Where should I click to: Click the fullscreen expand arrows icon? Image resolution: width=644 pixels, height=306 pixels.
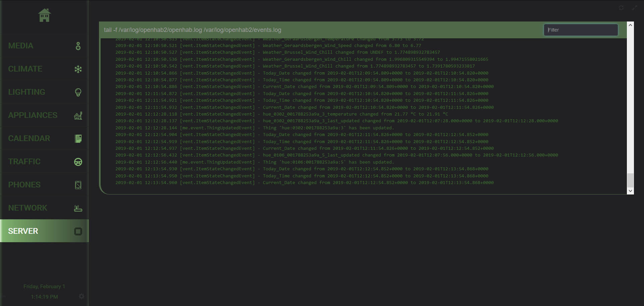[634, 8]
